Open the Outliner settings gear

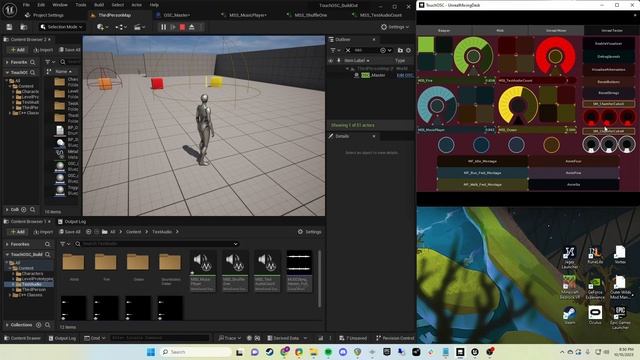[x=409, y=50]
